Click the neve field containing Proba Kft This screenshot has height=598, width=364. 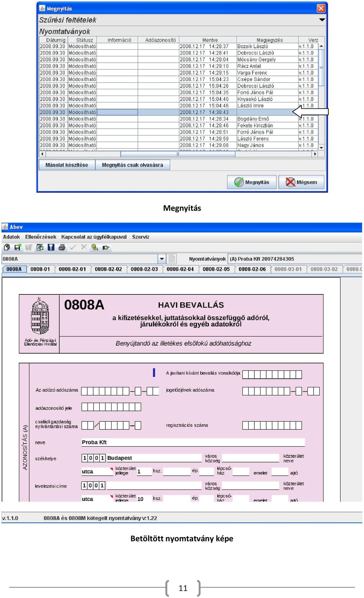pyautogui.click(x=193, y=442)
